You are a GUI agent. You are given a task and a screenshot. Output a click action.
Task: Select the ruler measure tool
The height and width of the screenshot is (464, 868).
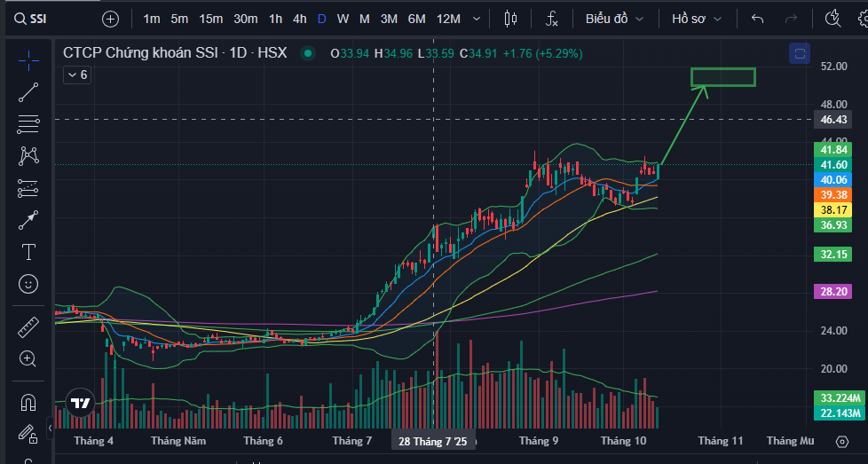[x=28, y=327]
